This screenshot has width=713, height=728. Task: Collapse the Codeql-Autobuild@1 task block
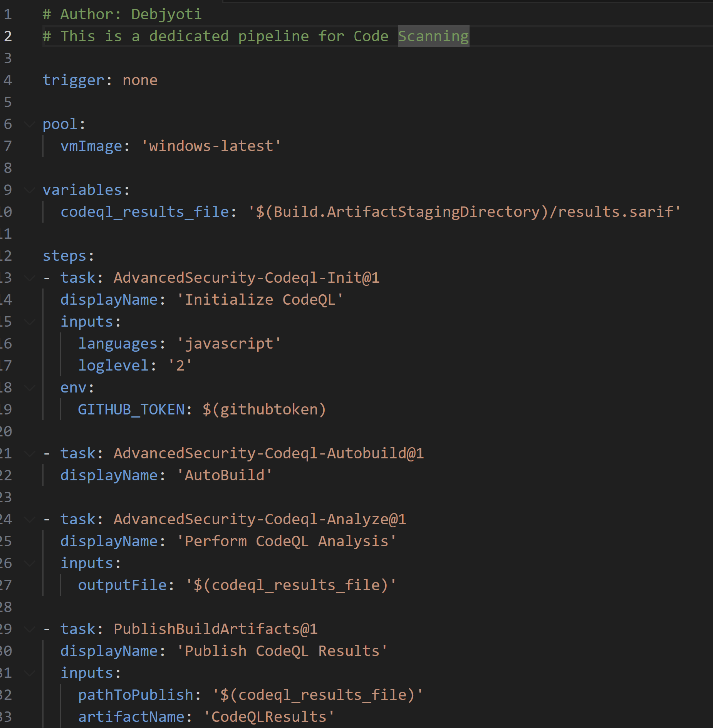[x=29, y=454]
